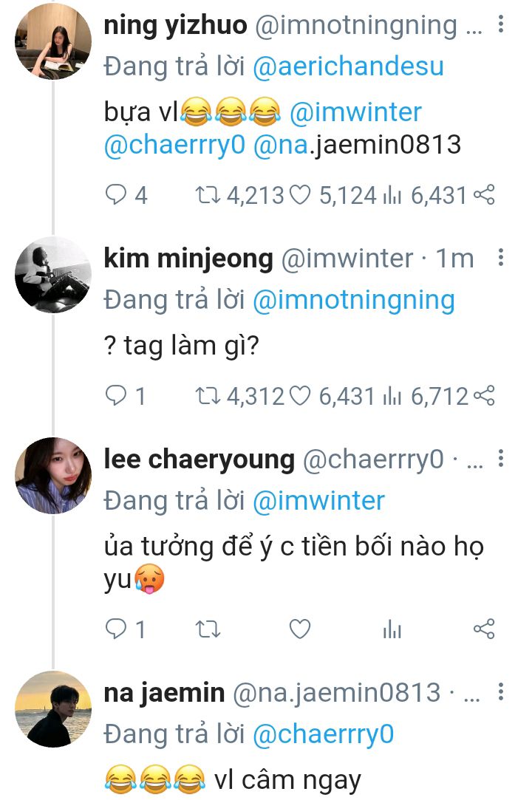Reply to kim minjeong's tweet
The image size is (532, 800).
pyautogui.click(x=117, y=397)
